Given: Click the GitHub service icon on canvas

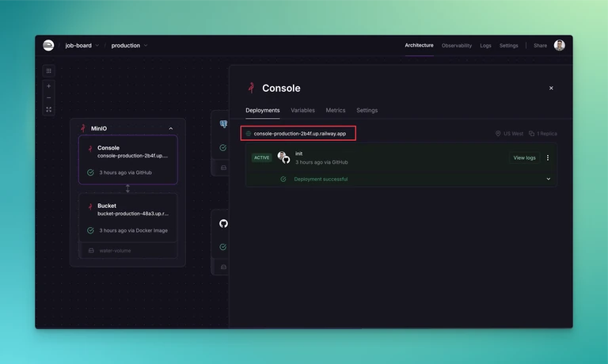Looking at the screenshot, I should (x=223, y=224).
